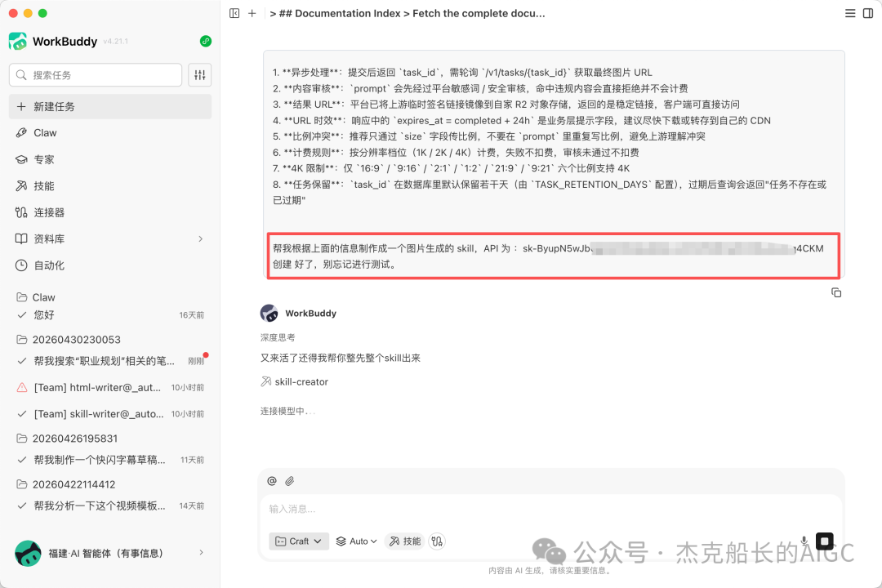Open the [Team] skill-writer@_auto... task
The height and width of the screenshot is (588, 882).
(110, 414)
